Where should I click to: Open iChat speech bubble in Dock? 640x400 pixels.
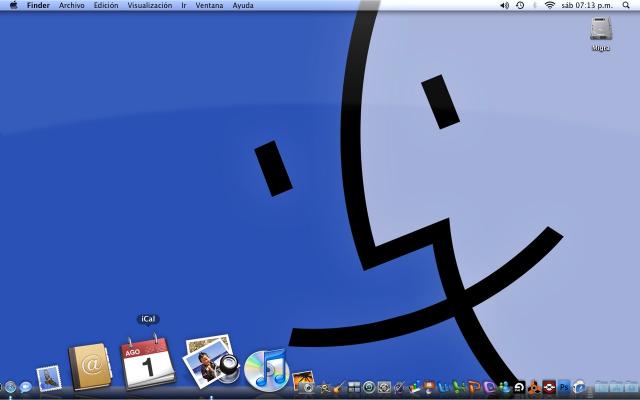coord(25,387)
